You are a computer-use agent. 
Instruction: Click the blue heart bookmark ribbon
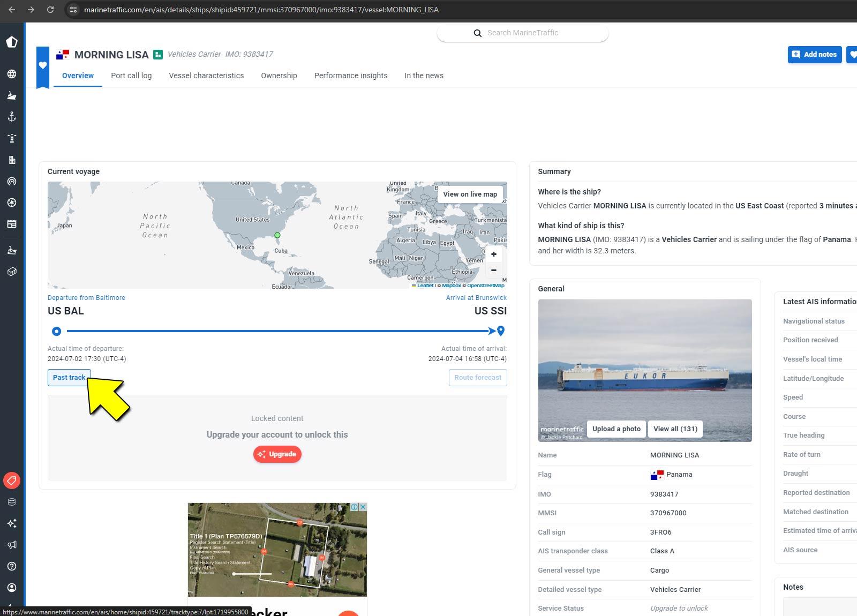(43, 66)
